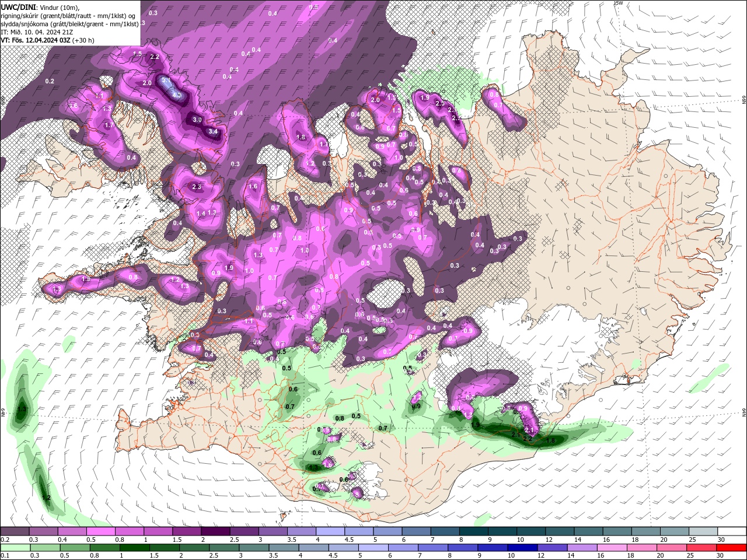
Task: Click the 0.3 snow legend swatch
Action: click(x=43, y=531)
